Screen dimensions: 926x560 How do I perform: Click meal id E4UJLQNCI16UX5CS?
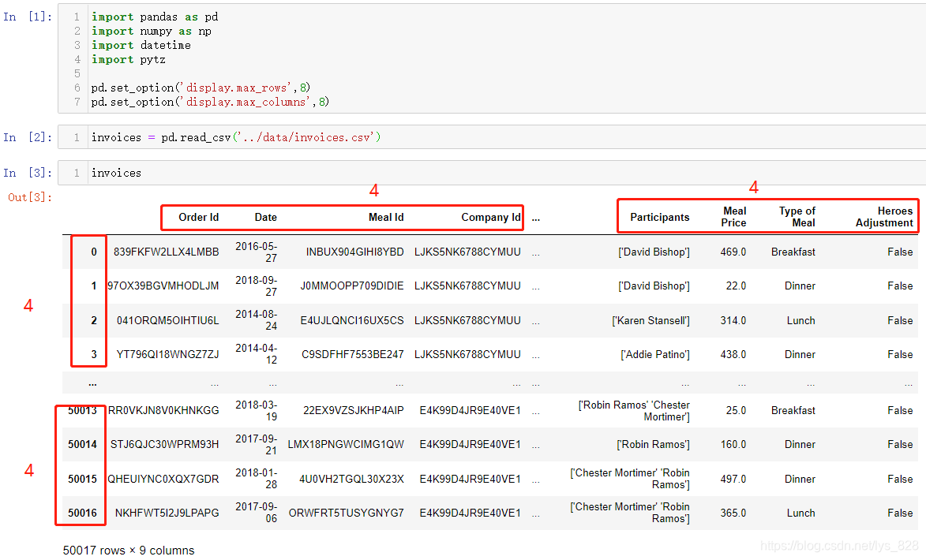(352, 320)
